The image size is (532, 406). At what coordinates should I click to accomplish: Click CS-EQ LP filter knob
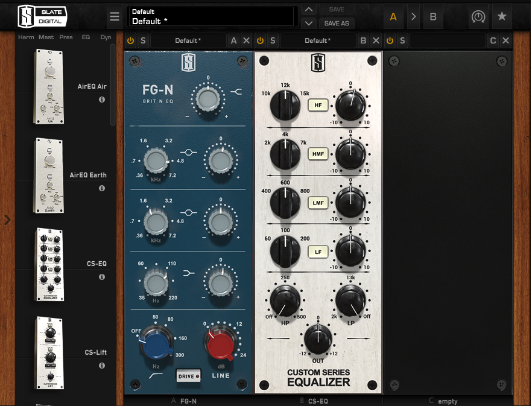[x=351, y=301]
